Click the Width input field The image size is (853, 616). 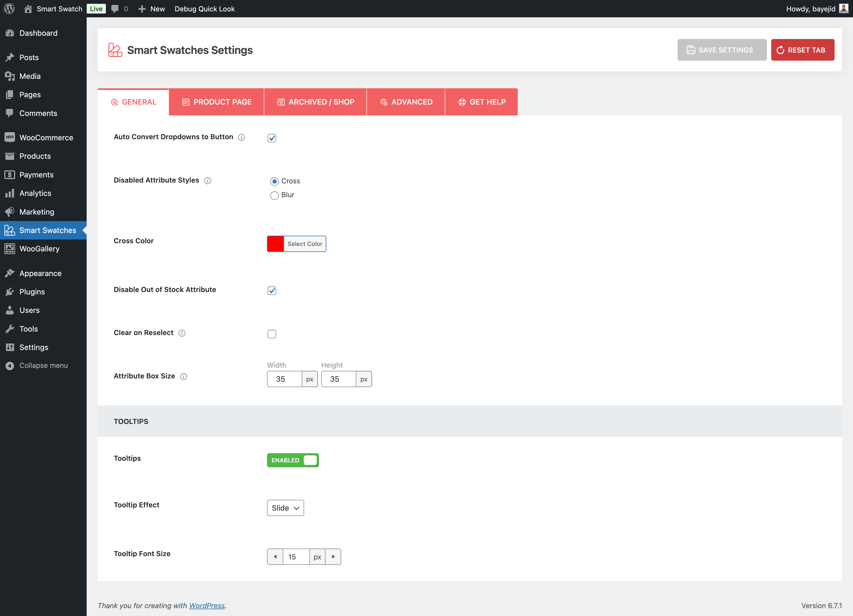click(285, 379)
